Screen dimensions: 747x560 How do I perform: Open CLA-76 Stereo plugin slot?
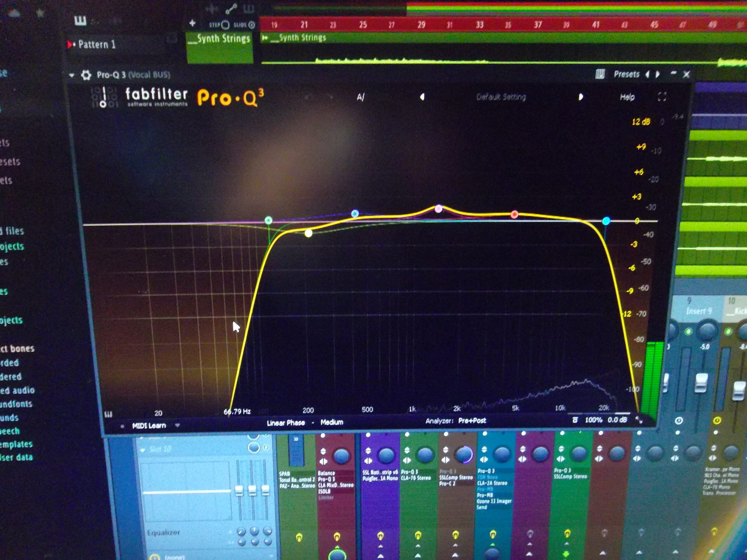[416, 478]
